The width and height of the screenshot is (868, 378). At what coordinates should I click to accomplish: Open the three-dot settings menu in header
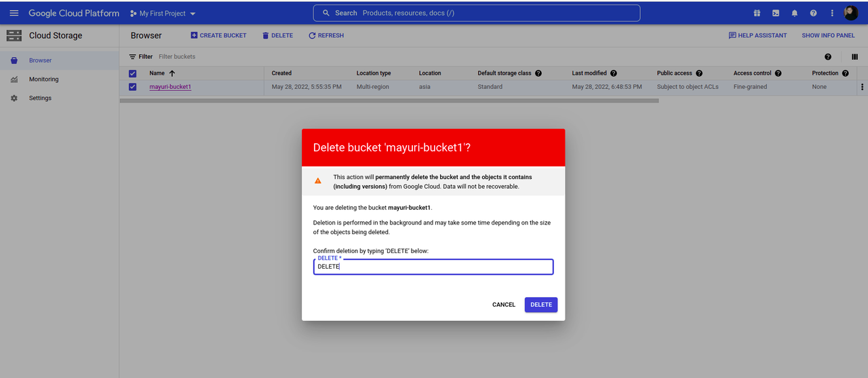(x=832, y=13)
